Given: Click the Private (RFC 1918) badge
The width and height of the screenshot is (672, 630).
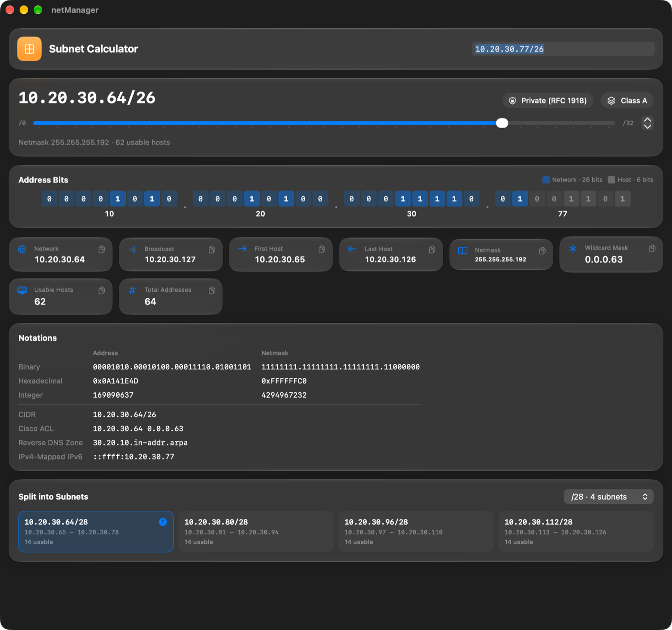Looking at the screenshot, I should (x=547, y=101).
